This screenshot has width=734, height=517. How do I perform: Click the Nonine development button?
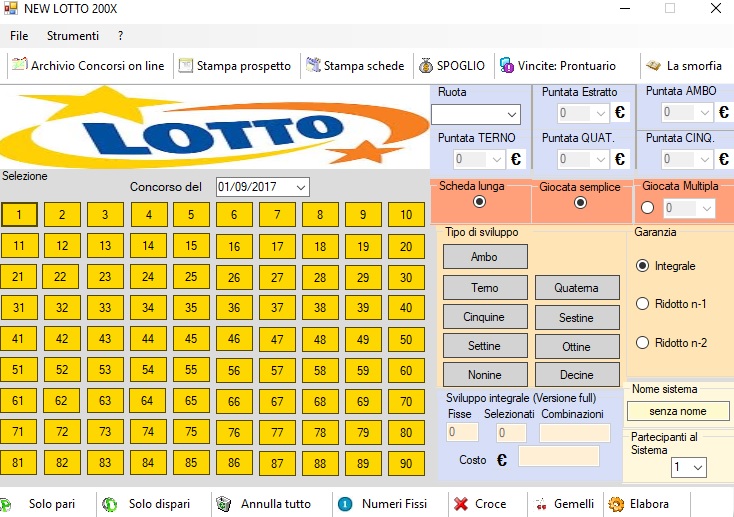tap(485, 375)
